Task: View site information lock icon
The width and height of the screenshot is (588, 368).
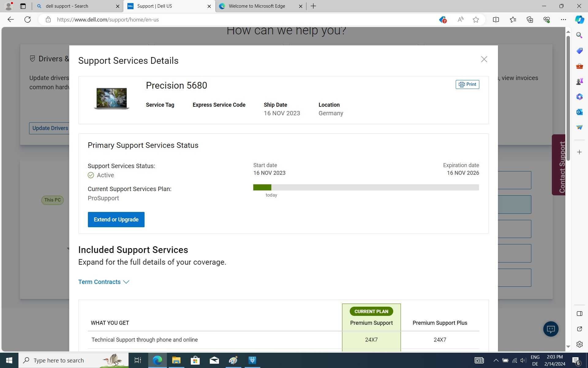Action: point(48,20)
